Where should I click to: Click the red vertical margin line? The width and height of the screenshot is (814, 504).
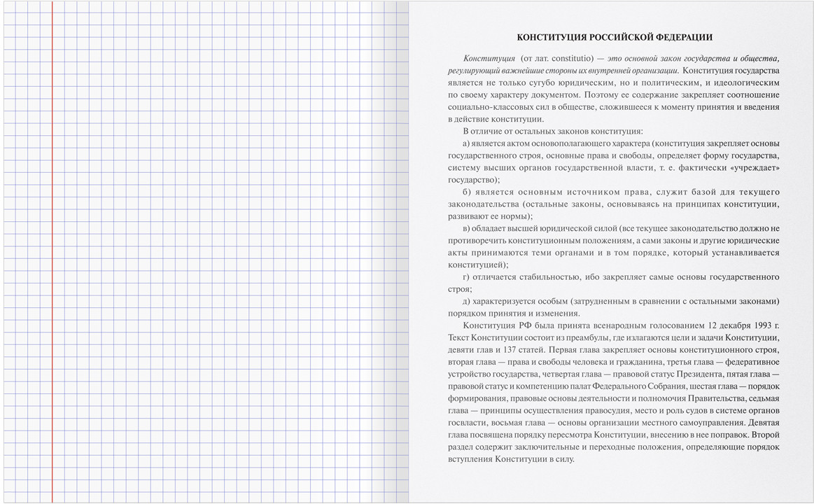pos(52,252)
